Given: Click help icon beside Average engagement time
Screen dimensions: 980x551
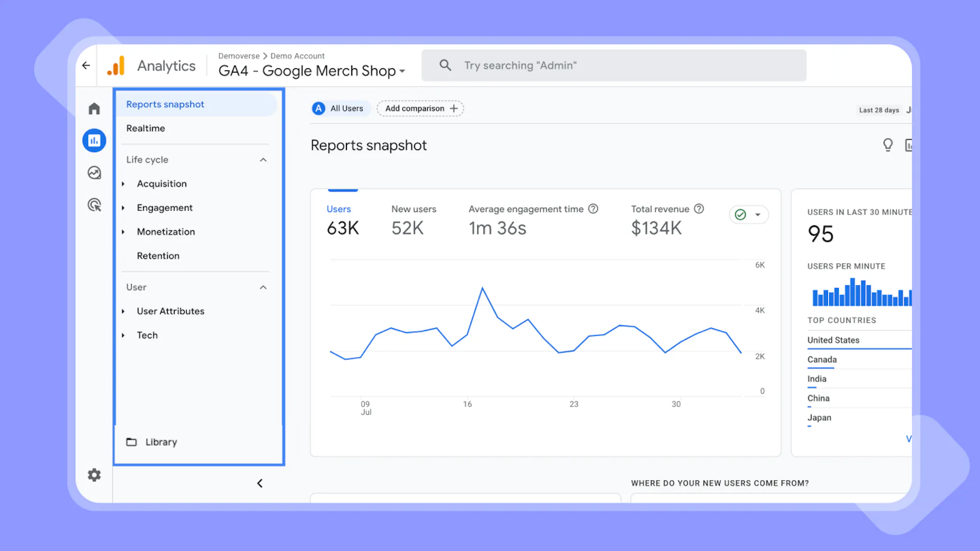Looking at the screenshot, I should click(x=593, y=209).
